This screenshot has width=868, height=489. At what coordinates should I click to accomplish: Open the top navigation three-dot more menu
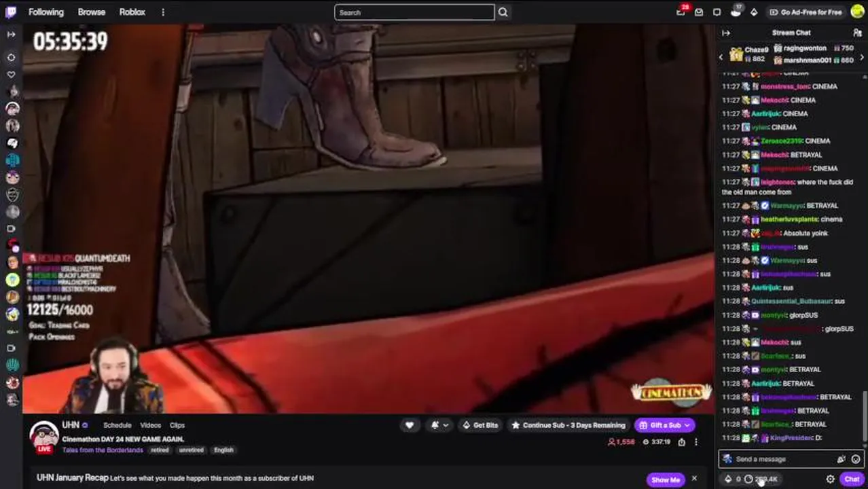pyautogui.click(x=163, y=12)
